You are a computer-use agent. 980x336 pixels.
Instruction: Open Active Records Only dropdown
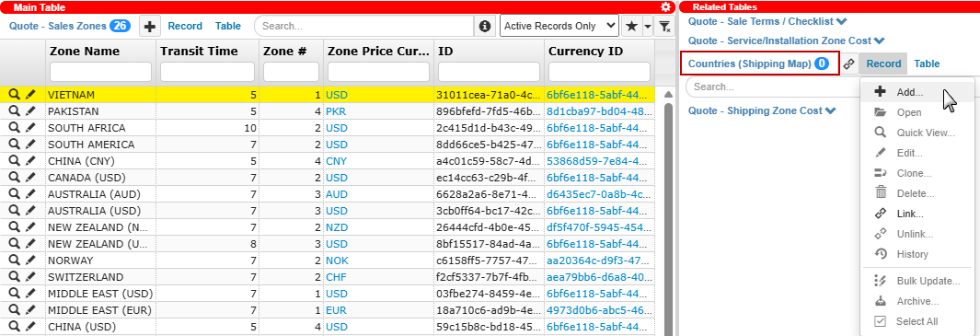[x=559, y=27]
